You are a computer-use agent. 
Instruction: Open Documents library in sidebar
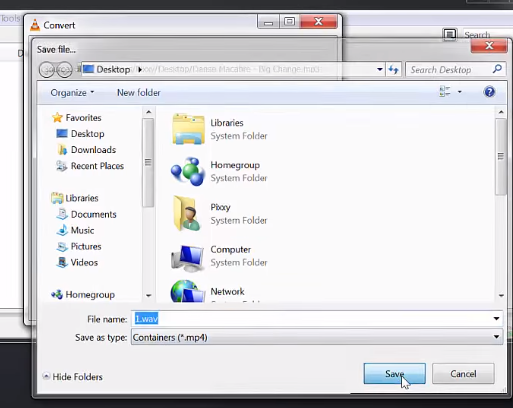[x=93, y=214]
